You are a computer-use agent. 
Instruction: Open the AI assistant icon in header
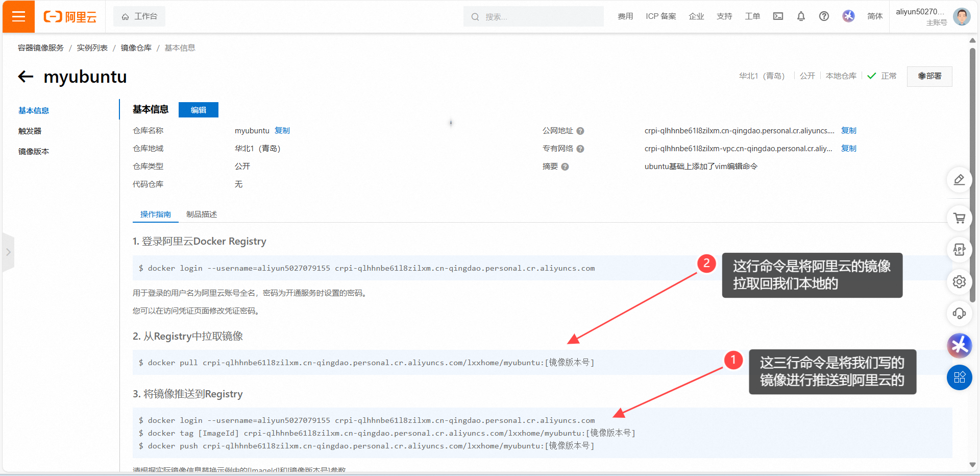coord(848,16)
